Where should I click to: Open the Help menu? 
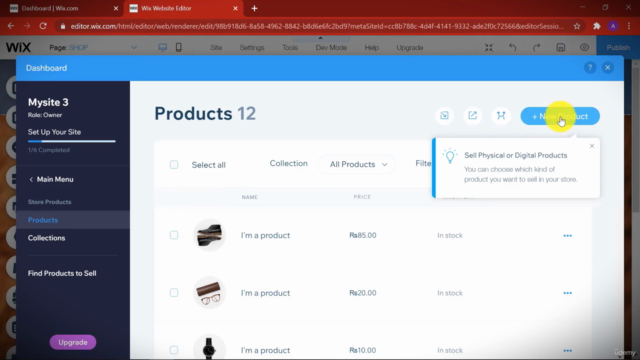[371, 48]
